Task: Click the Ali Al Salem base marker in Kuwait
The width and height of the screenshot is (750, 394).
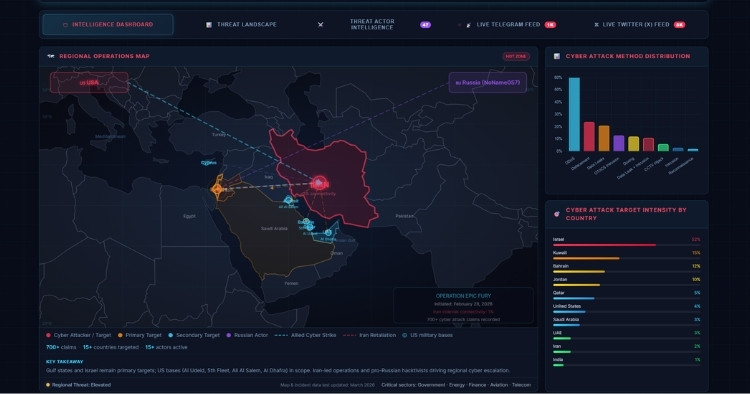Action: pos(288,200)
